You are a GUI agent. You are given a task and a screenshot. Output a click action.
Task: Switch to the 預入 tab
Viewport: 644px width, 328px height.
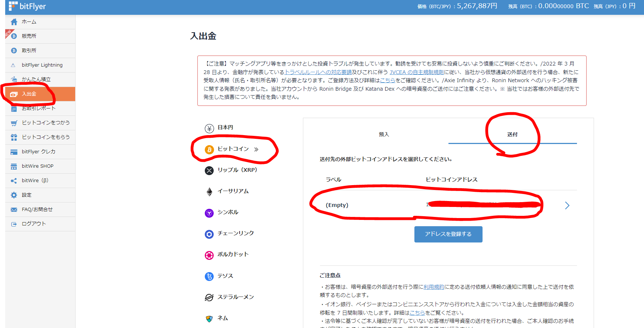point(384,134)
